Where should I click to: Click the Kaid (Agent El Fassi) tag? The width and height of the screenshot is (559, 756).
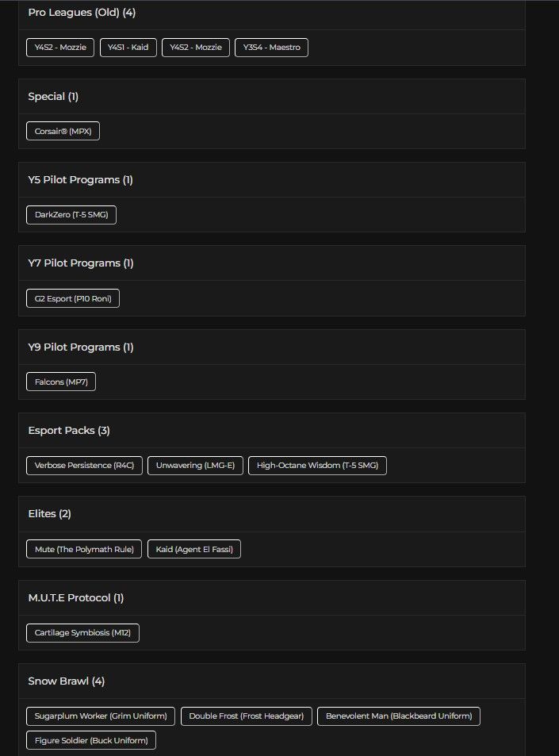tap(194, 549)
